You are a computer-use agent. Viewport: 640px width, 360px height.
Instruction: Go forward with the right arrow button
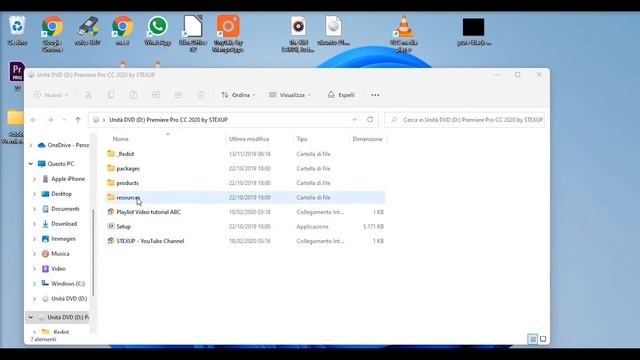point(50,120)
